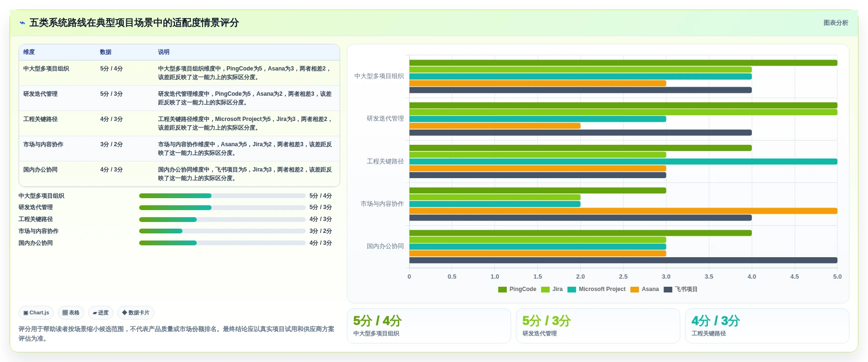Click the 工程关键路径 progress bar
The width and height of the screenshot is (868, 362).
(222, 220)
